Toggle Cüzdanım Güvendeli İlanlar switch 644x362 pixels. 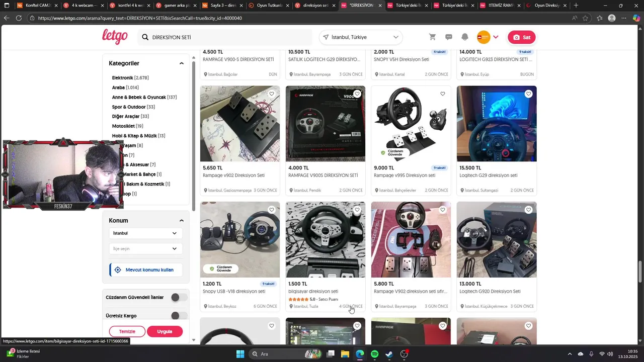coord(179,298)
